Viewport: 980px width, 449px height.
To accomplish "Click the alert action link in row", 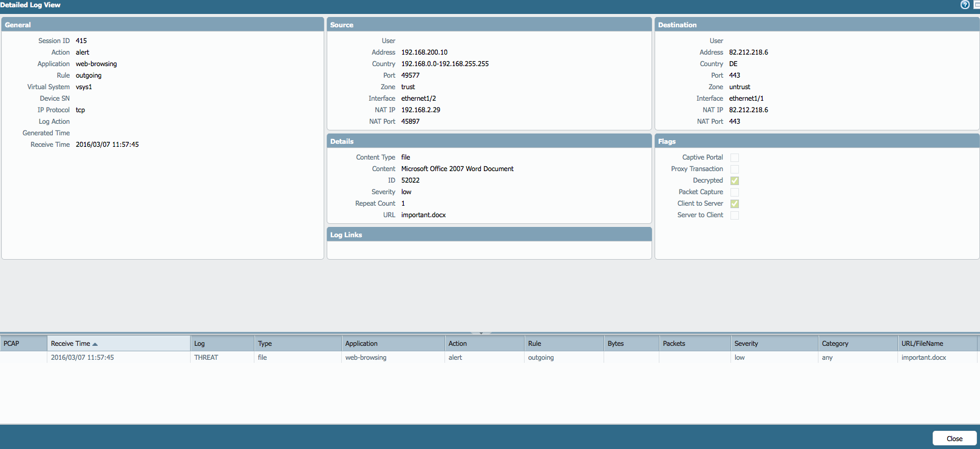I will coord(455,357).
